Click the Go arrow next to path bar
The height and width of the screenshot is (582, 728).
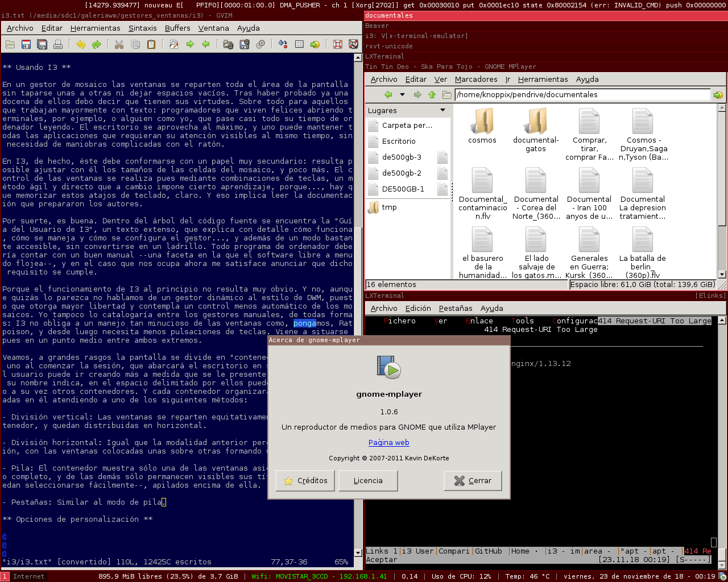pyautogui.click(x=718, y=95)
